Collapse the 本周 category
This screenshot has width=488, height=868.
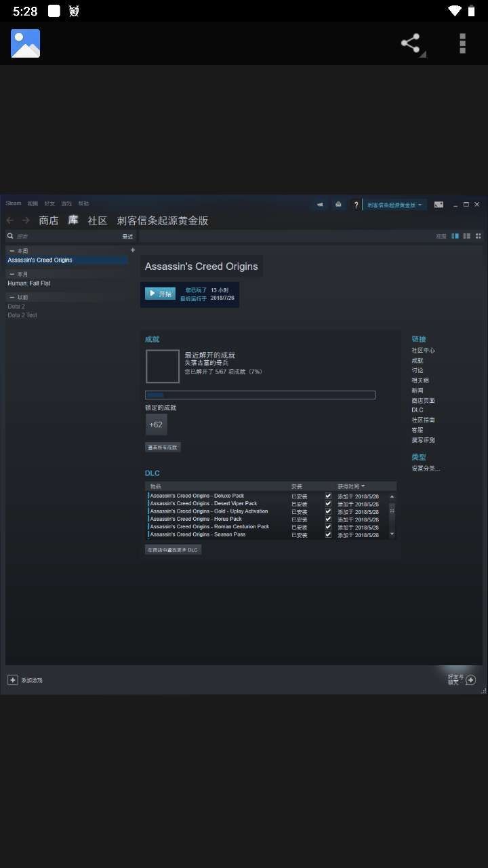click(x=12, y=251)
